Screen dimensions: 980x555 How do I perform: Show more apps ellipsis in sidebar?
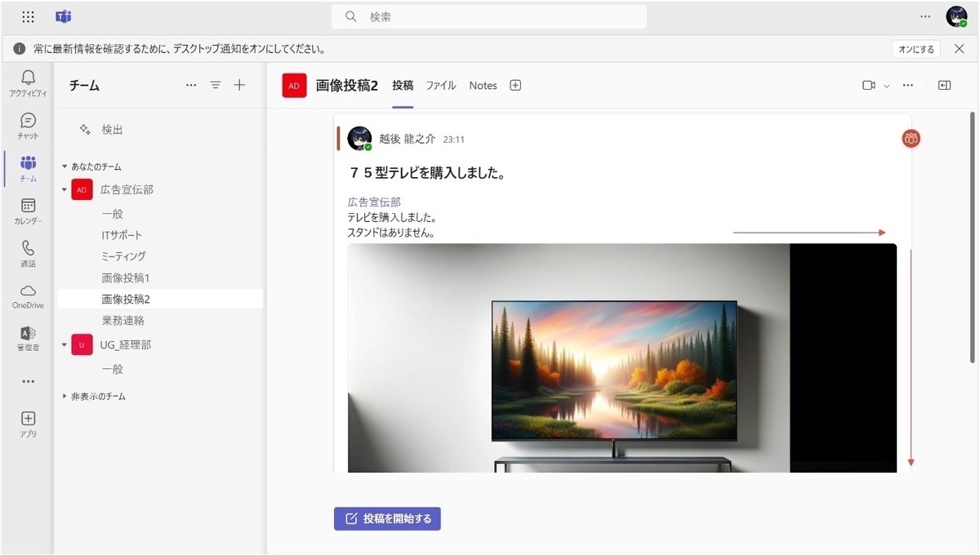click(28, 381)
